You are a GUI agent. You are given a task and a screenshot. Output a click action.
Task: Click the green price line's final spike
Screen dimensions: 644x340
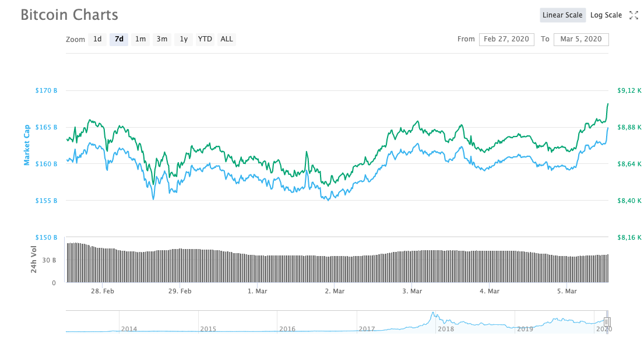pos(607,109)
